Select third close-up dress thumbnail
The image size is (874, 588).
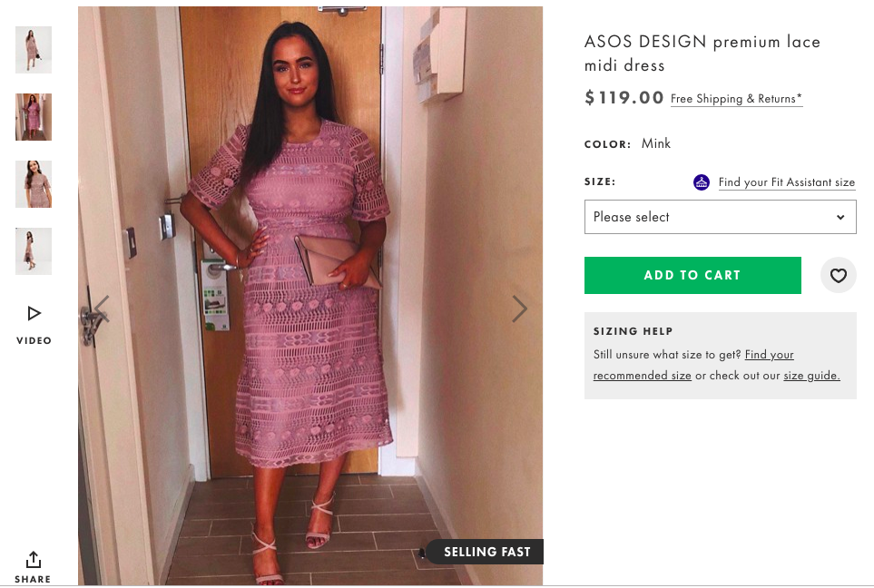pyautogui.click(x=34, y=184)
